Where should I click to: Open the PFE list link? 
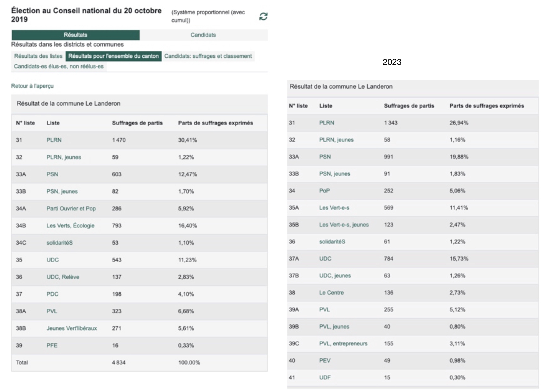[52, 346]
